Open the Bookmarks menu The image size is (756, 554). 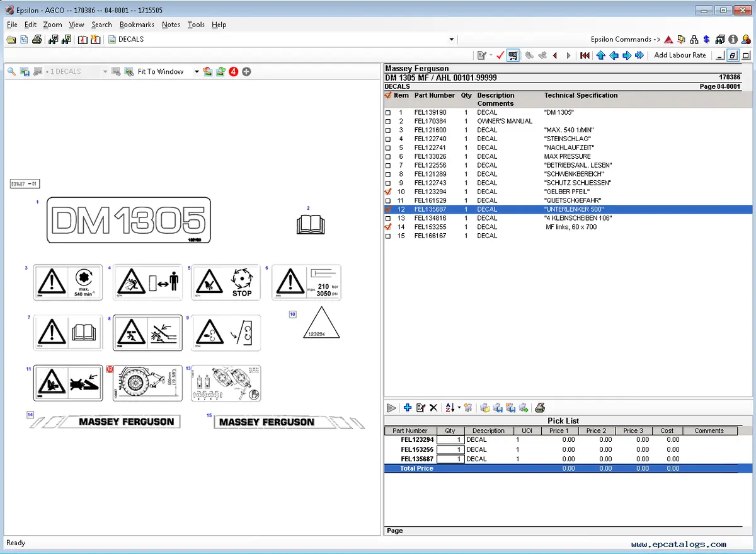point(137,25)
